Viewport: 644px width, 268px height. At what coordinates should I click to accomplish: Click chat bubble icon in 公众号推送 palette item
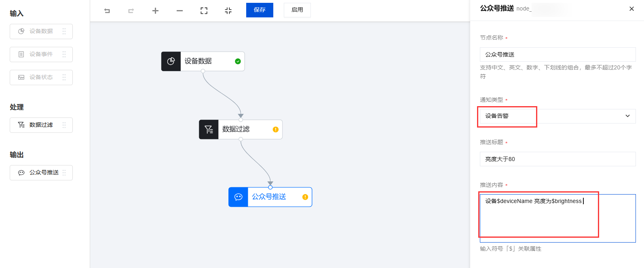click(x=21, y=172)
